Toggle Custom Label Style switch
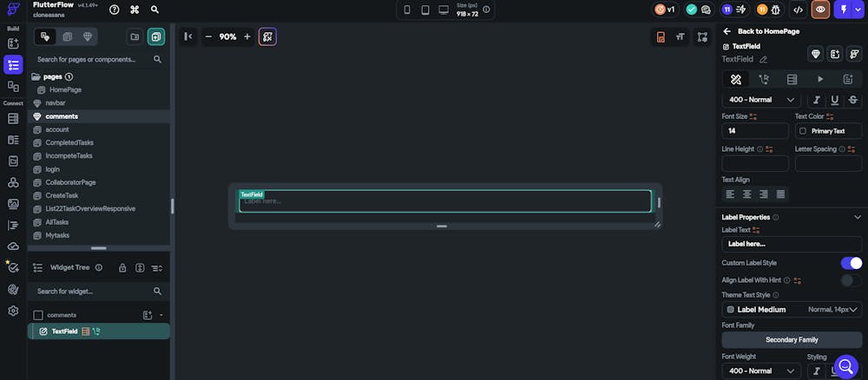 coord(852,263)
